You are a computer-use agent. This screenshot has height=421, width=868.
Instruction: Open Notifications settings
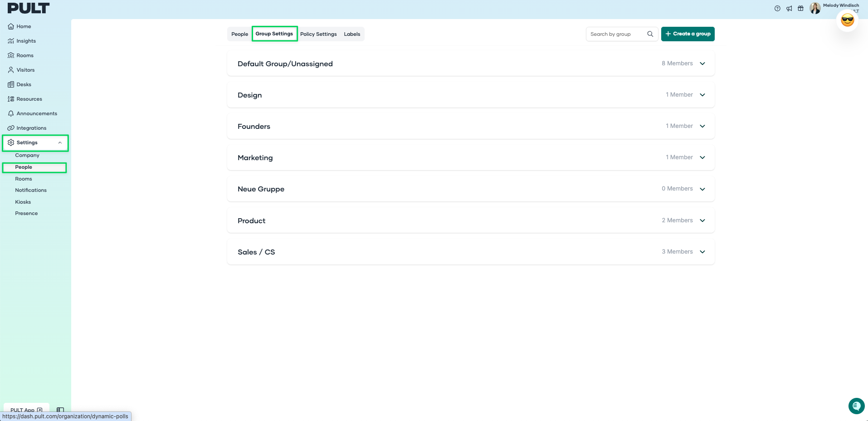point(31,190)
